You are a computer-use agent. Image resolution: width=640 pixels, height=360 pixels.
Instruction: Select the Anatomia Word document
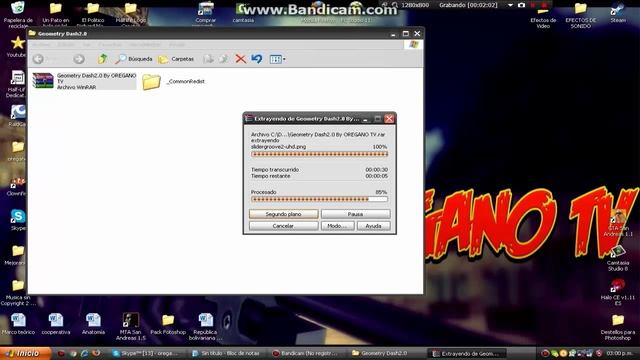click(93, 324)
